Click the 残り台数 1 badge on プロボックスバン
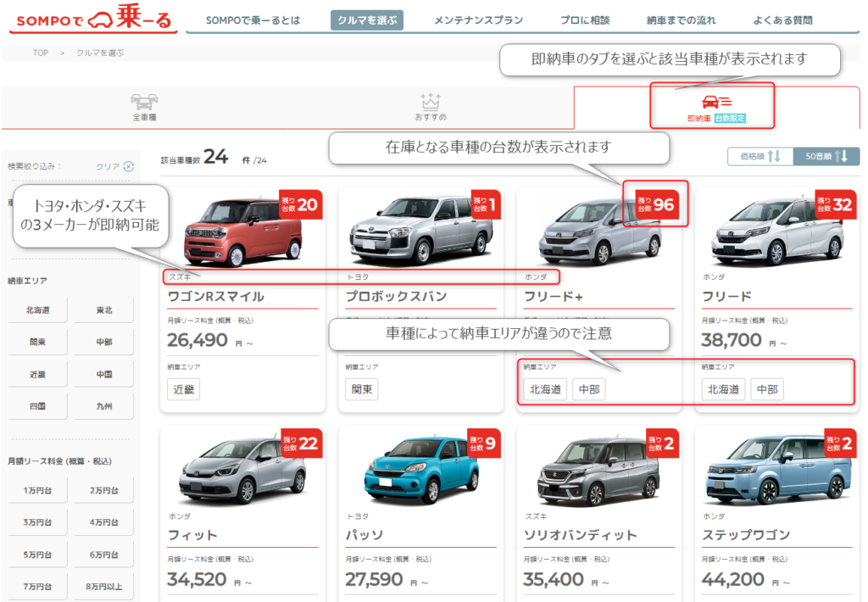This screenshot has height=602, width=868. pos(486,204)
